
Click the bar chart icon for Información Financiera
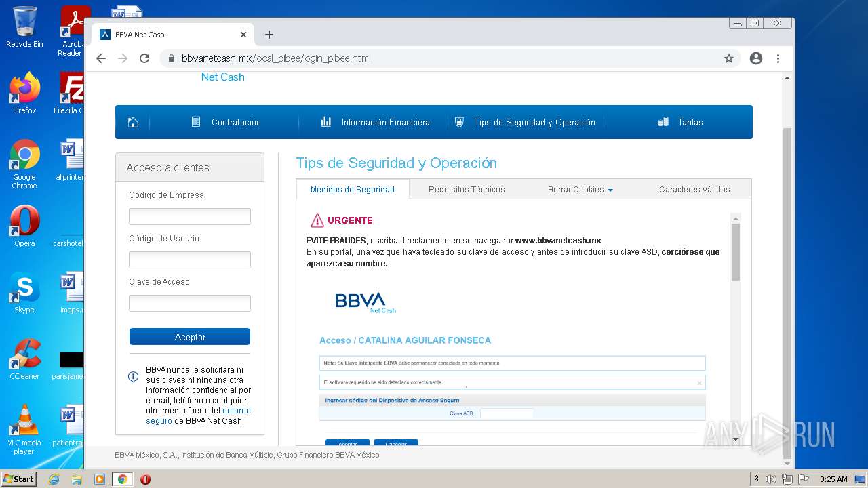(x=326, y=122)
